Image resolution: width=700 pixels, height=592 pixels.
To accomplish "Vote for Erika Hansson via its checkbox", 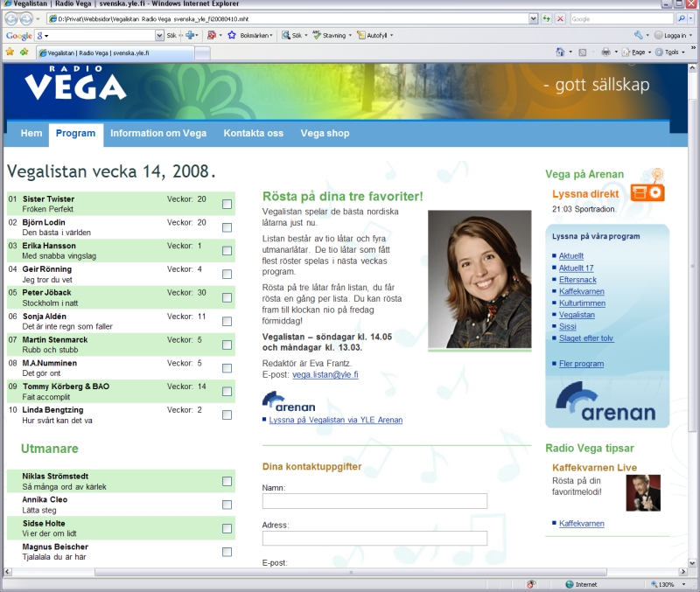I will (x=227, y=251).
